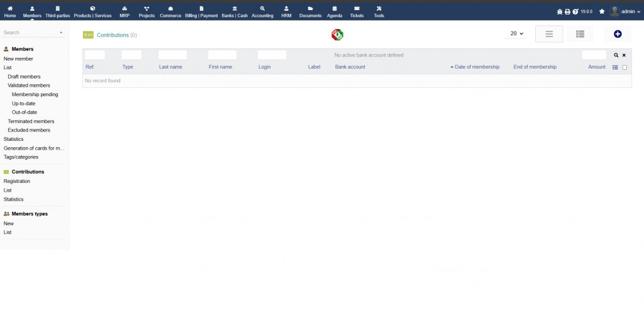This screenshot has width=644, height=315.
Task: Open the bookmarks star icon
Action: coord(602,11)
